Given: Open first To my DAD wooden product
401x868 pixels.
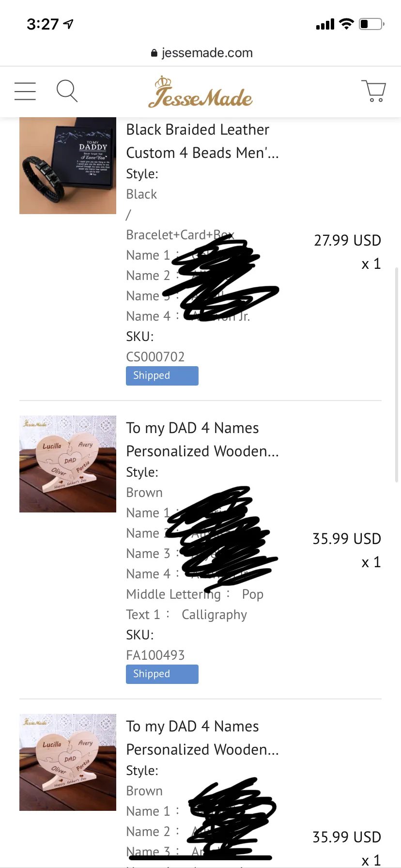Looking at the screenshot, I should (202, 439).
